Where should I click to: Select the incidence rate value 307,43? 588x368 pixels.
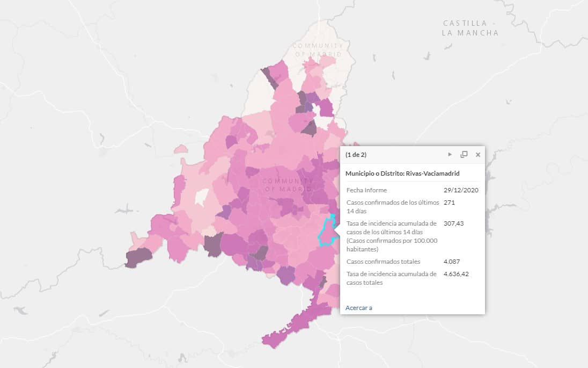tap(453, 223)
